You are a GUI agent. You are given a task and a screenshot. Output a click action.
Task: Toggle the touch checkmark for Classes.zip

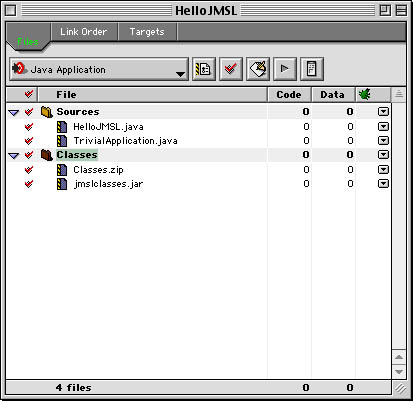coord(29,170)
